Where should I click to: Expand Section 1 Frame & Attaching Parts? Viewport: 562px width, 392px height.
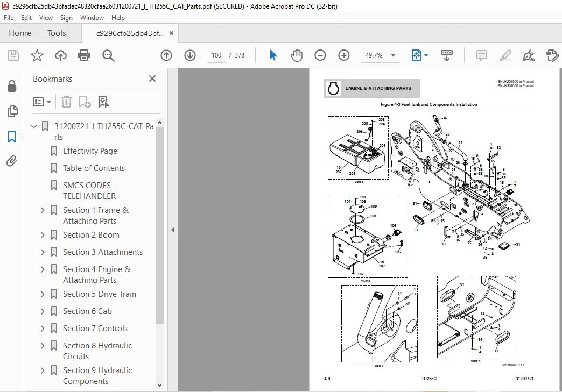coord(43,210)
